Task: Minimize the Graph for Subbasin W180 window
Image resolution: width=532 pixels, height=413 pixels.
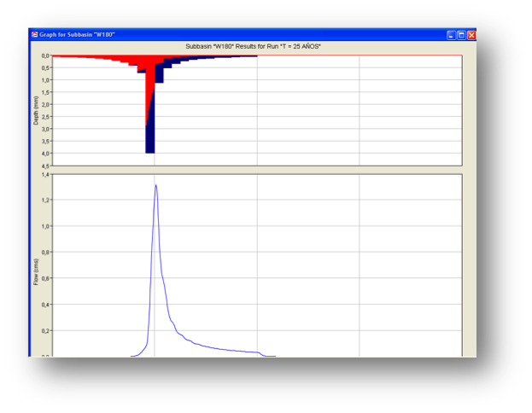Action: click(451, 35)
